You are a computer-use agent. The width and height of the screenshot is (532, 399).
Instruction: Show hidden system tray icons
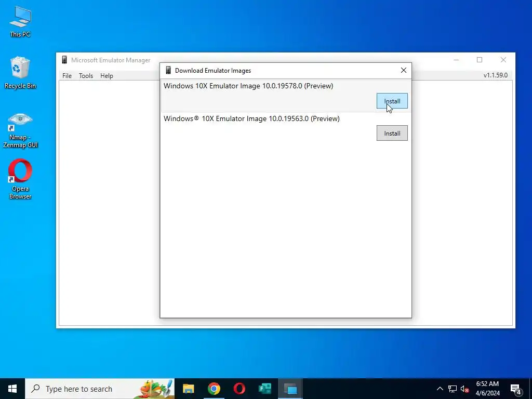pos(440,389)
